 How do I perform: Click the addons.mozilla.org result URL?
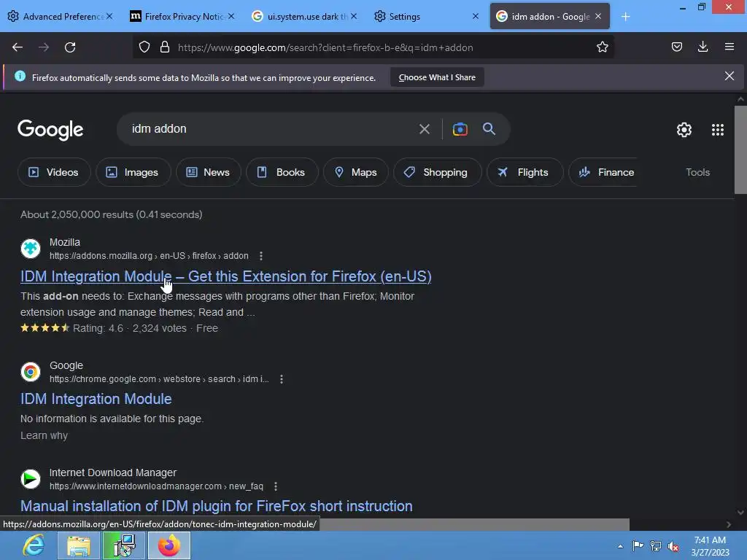[149, 256]
